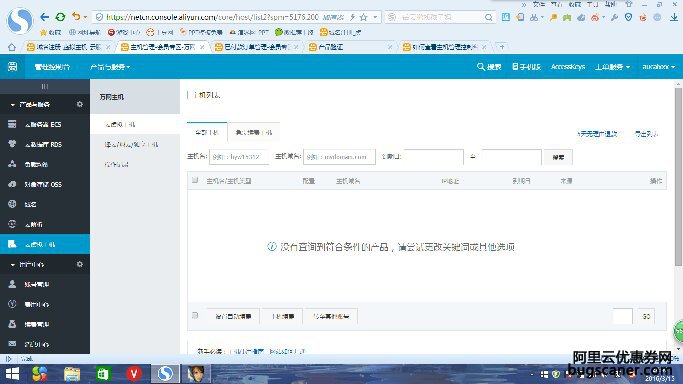Screen dimensions: 683x384
Task: Select the second tab beside all hosts
Action: click(x=254, y=132)
